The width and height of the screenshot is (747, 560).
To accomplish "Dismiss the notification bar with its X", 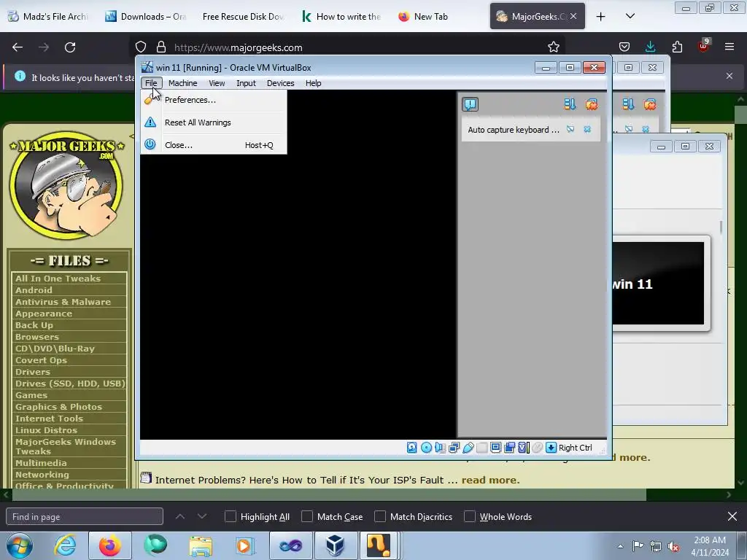I will pos(729,76).
